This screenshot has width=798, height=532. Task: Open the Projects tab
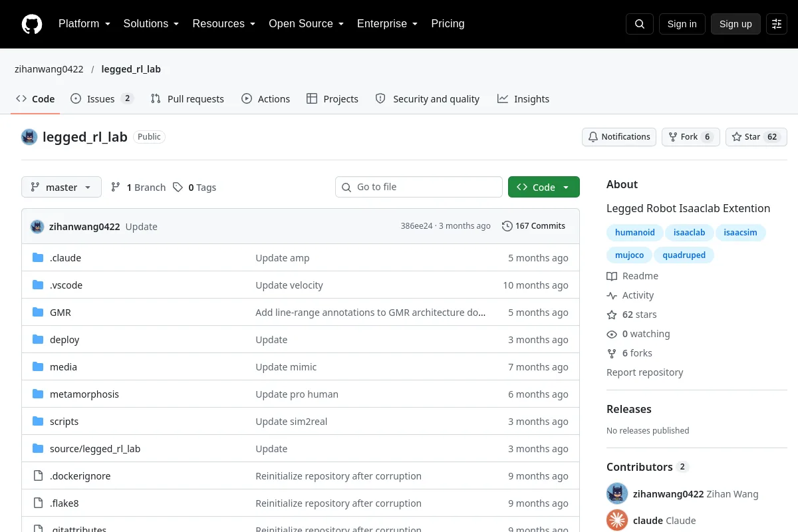[332, 99]
